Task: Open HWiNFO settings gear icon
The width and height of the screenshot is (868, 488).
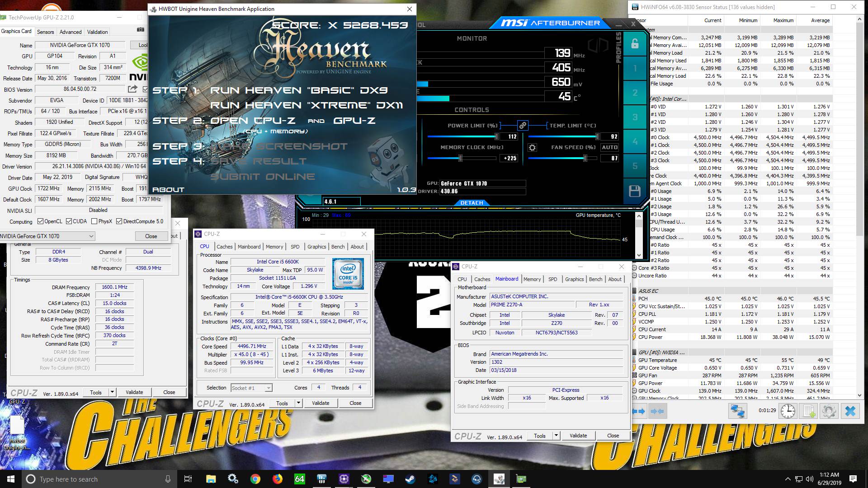Action: coord(829,411)
